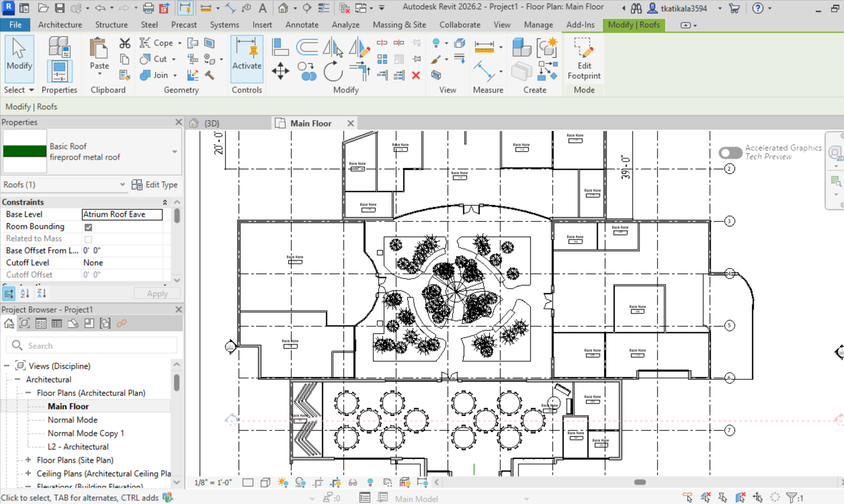This screenshot has width=844, height=504.
Task: Click the red Delete X icon
Action: [416, 75]
